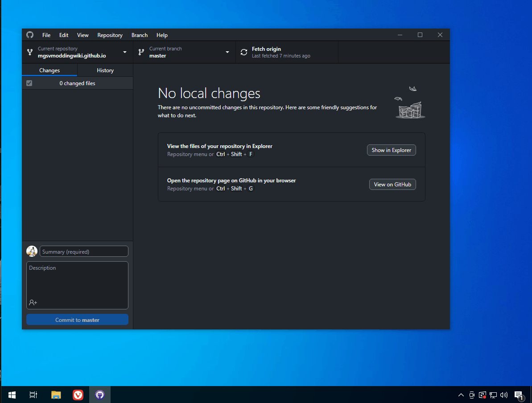This screenshot has width=532, height=403.
Task: Click the "No local changes" heading
Action: pos(209,93)
